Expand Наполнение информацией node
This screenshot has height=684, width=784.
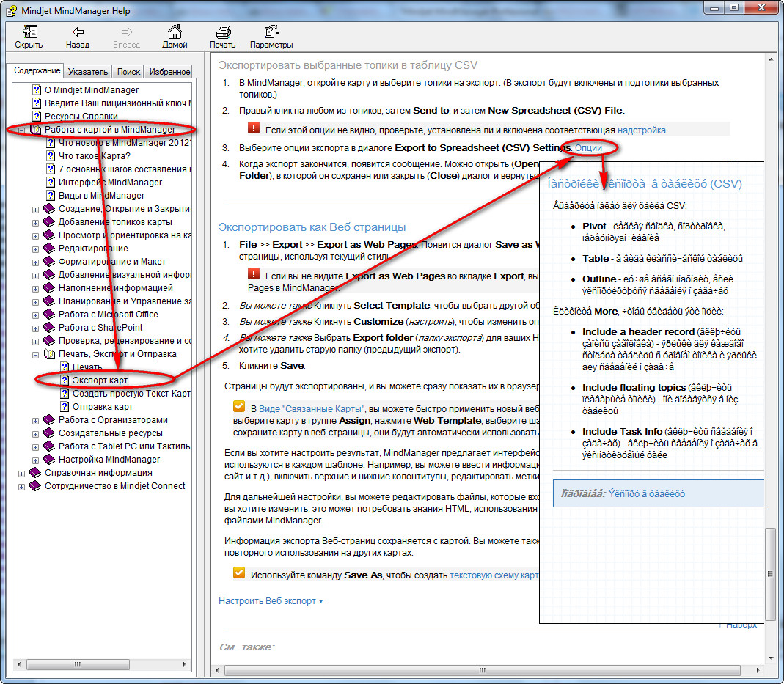tap(35, 288)
